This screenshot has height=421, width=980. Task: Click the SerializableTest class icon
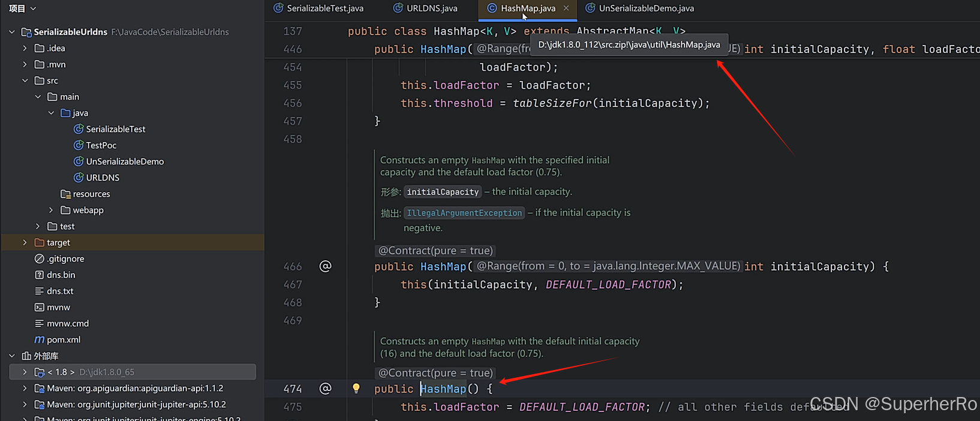coord(79,129)
